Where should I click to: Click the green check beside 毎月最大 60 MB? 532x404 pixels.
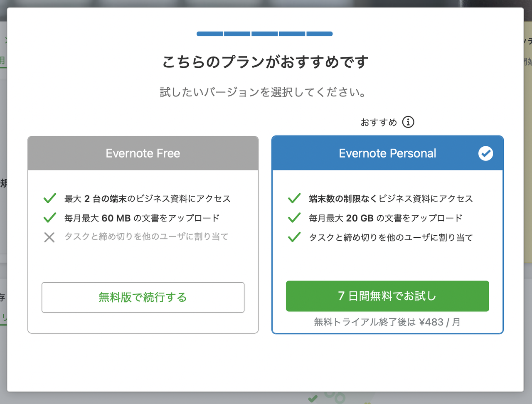pyautogui.click(x=50, y=218)
